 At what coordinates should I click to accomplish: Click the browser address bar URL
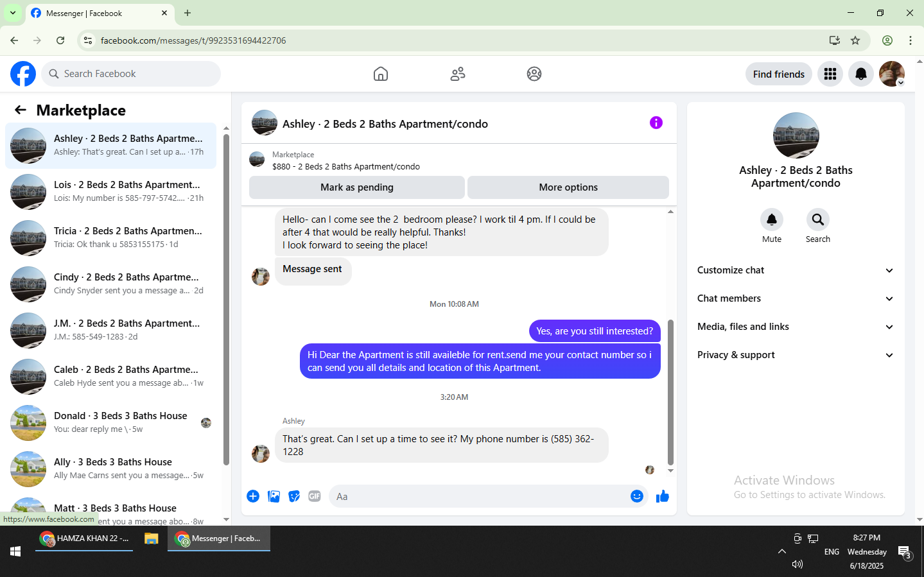coord(193,40)
